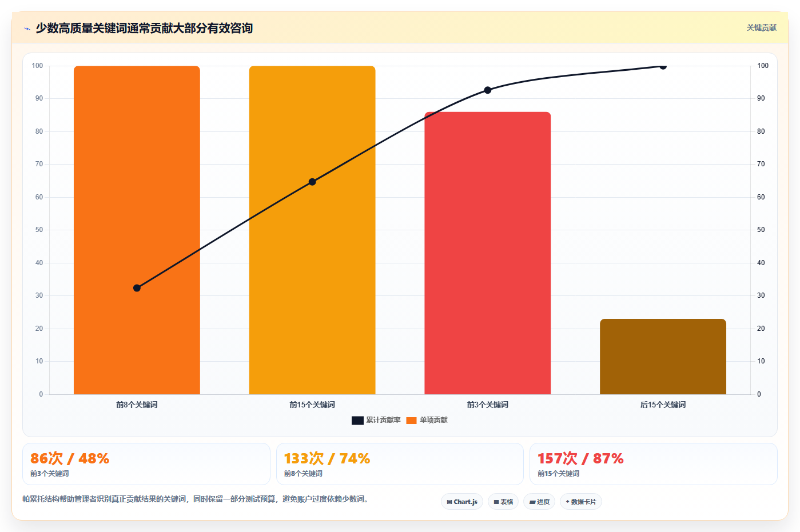Screen dimensions: 800x532
Task: Click the chart title 少数高质量关键词通常贡献大部分有效咨询
Action: 144,28
